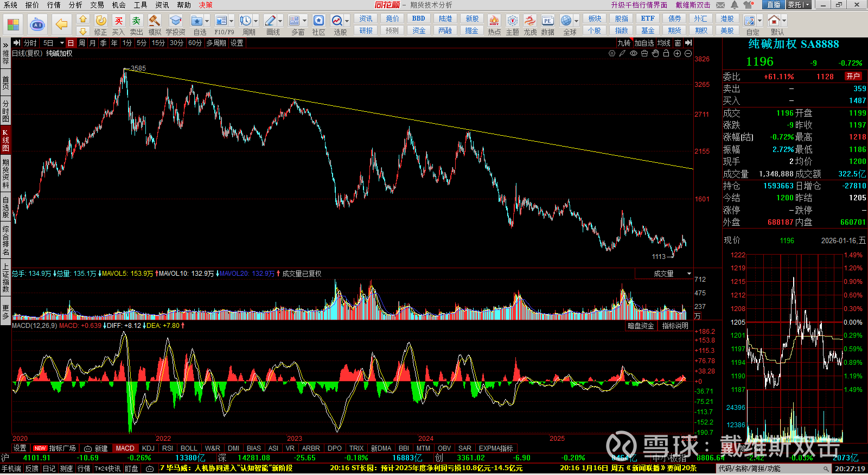Screen dimensions: 868x475
Task: Toggle the eye visibility icon above chart
Action: tap(634, 53)
